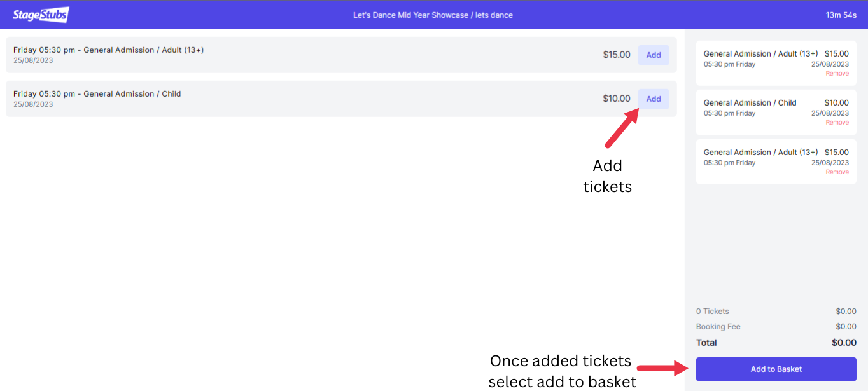Remove the first Adult (13+) ticket from cart
This screenshot has height=391, width=868.
(x=837, y=73)
